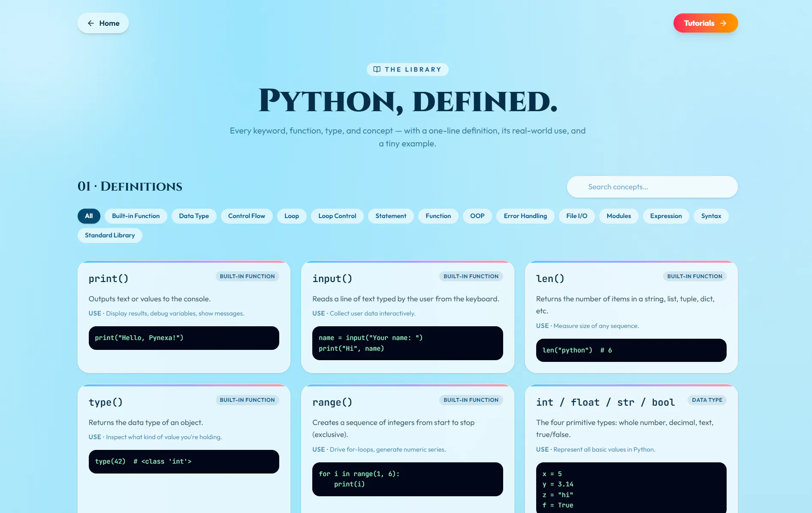Click the len("python") # 6 code block
812x513 pixels.
631,350
